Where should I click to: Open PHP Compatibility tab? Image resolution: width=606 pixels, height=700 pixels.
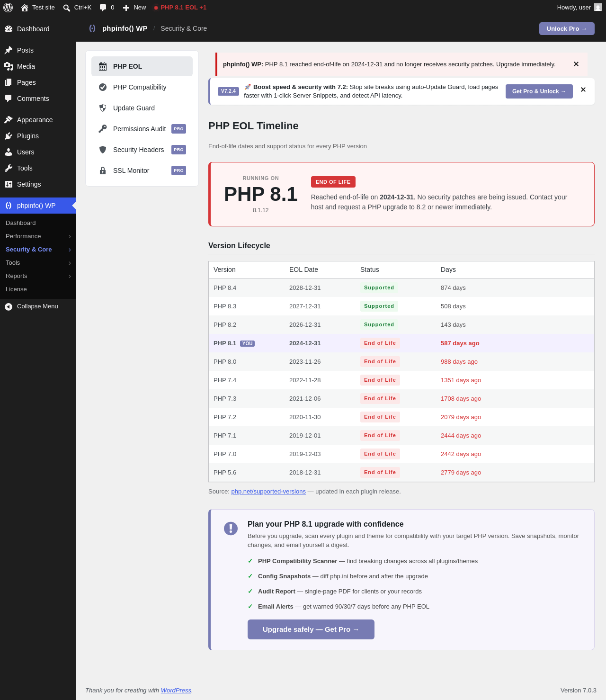[142, 87]
